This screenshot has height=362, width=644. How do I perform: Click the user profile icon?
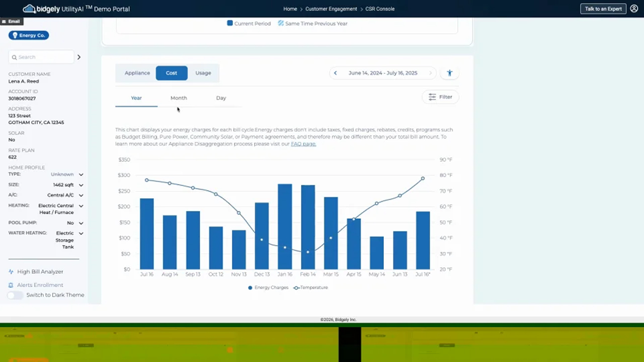point(634,9)
